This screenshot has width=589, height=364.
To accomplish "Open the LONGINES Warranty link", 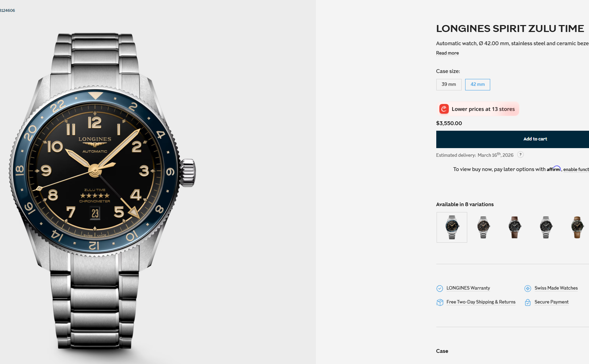I will click(468, 288).
